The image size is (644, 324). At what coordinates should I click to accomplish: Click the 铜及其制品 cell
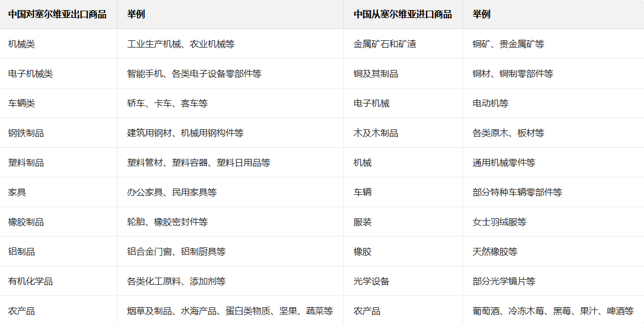(x=376, y=73)
